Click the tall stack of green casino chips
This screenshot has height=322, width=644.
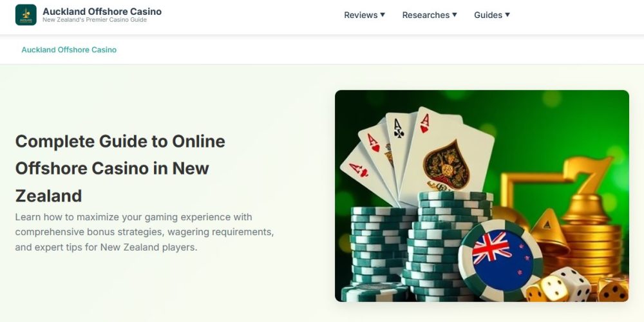[x=450, y=247]
